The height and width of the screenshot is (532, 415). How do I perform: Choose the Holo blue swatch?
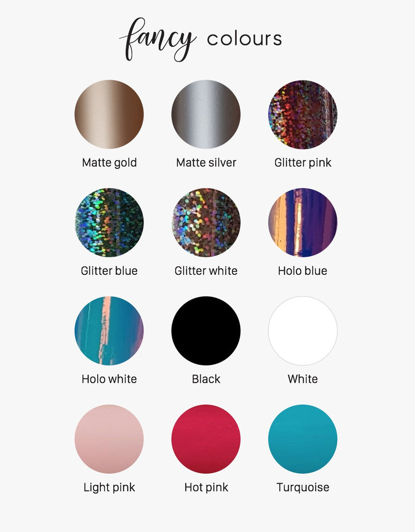pos(303,222)
